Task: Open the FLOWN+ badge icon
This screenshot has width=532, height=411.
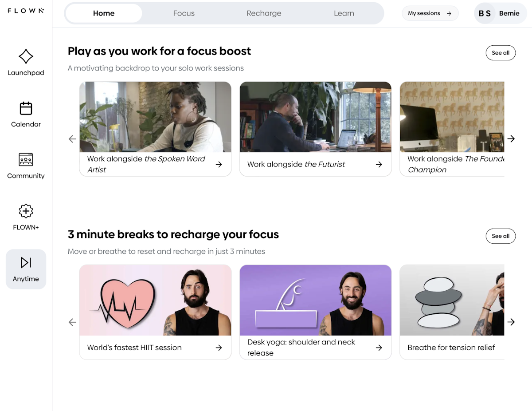Action: click(26, 211)
